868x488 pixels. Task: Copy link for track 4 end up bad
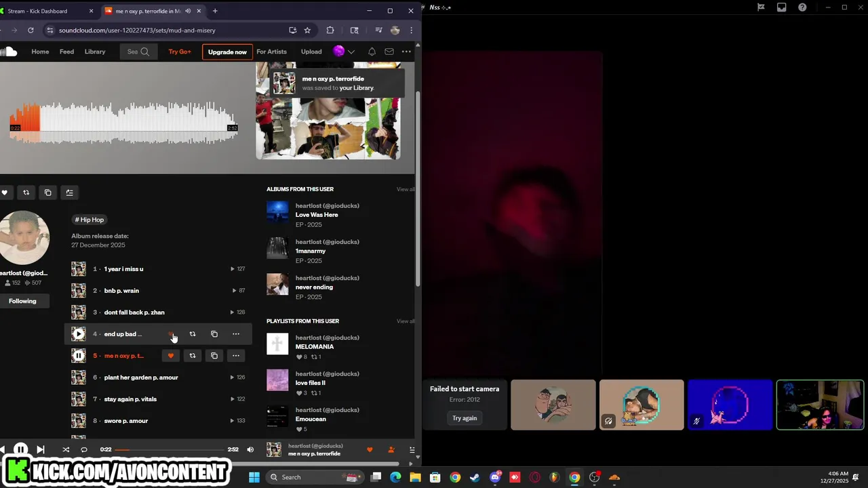214,334
